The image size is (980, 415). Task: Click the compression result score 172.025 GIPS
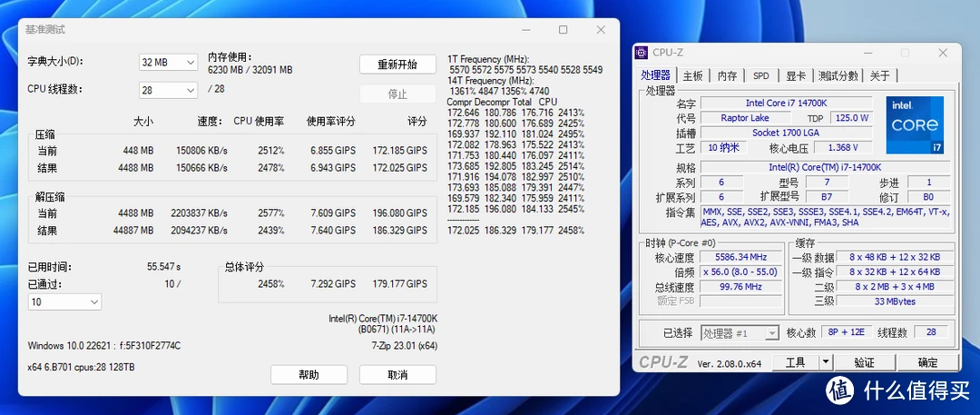pos(400,168)
